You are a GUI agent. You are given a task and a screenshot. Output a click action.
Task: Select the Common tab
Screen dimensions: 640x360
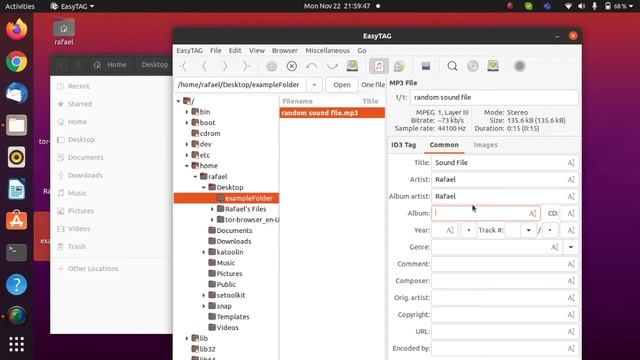pos(444,145)
